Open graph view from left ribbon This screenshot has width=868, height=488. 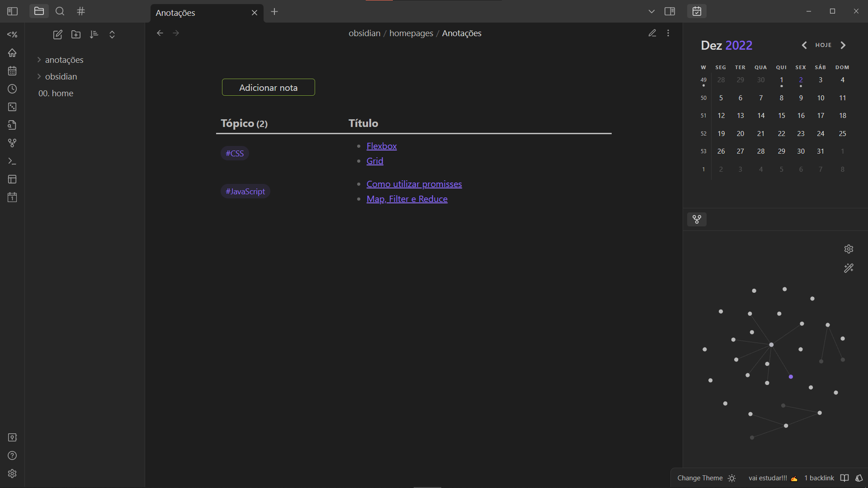12,143
